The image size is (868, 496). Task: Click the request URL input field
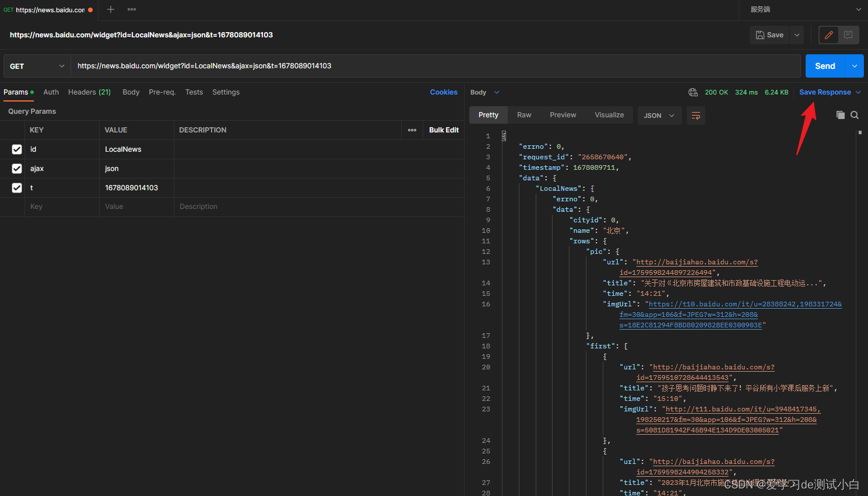[435, 66]
